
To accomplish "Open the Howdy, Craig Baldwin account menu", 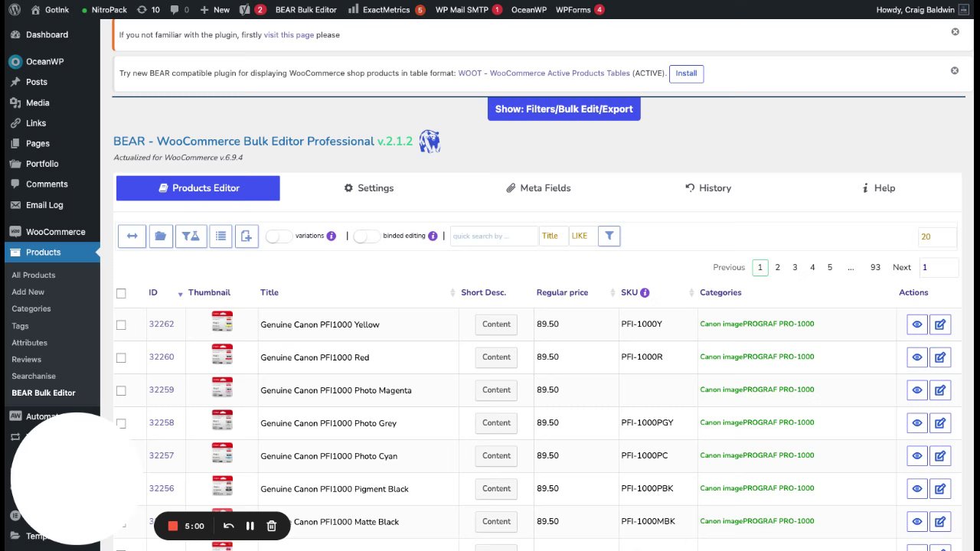I will coord(923,10).
